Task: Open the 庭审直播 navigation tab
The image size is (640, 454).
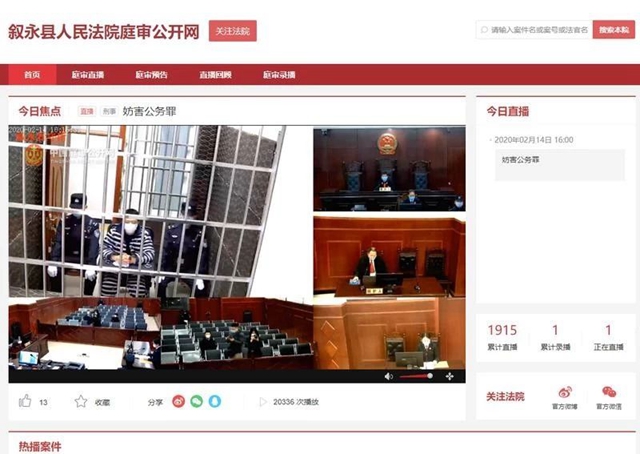Action: click(88, 75)
